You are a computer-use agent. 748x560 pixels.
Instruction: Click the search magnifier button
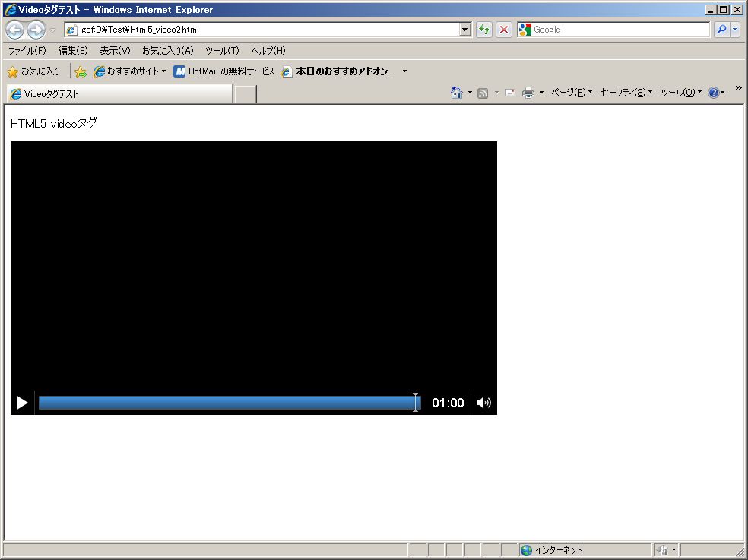721,30
